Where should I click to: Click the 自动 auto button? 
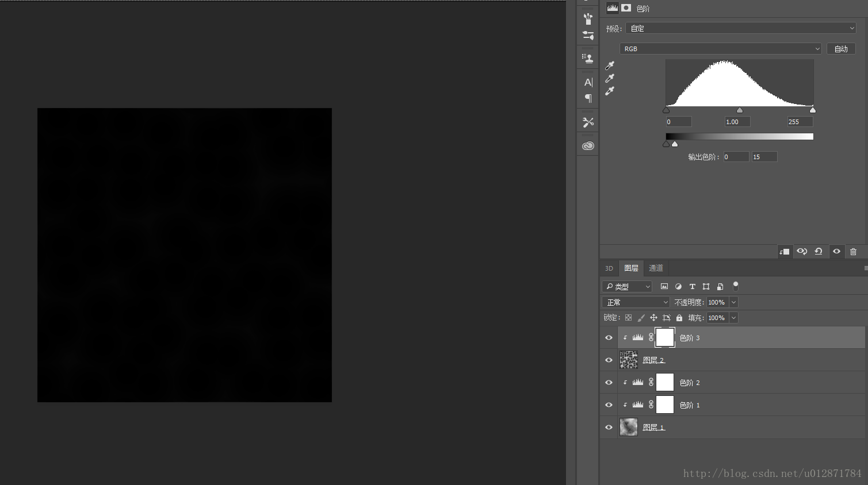(841, 49)
